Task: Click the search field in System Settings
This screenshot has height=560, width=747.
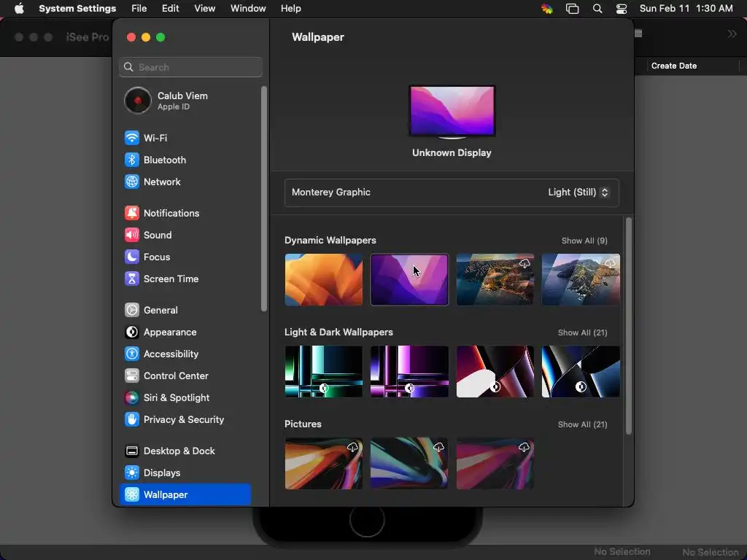Action: [190, 67]
